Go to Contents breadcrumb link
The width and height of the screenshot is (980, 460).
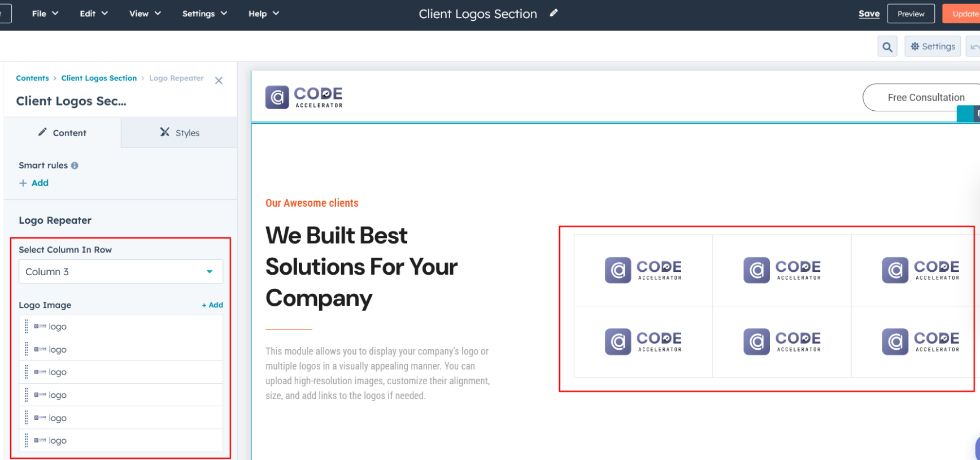(x=32, y=78)
